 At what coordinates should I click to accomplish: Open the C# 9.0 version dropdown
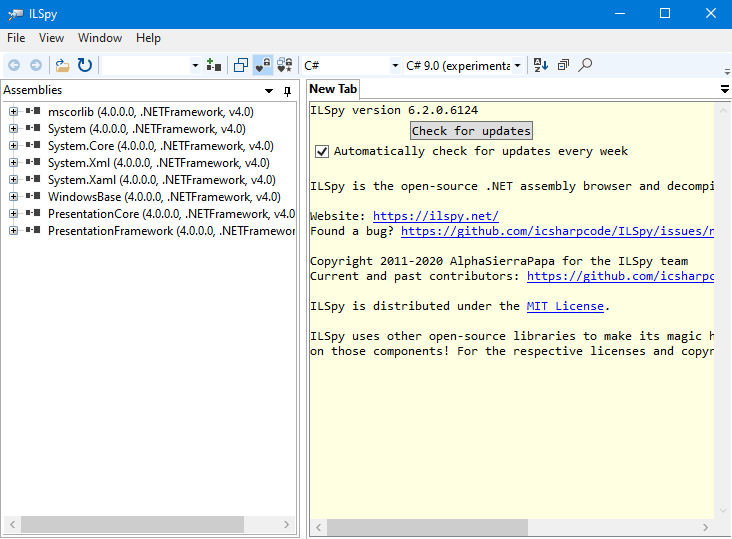click(517, 65)
